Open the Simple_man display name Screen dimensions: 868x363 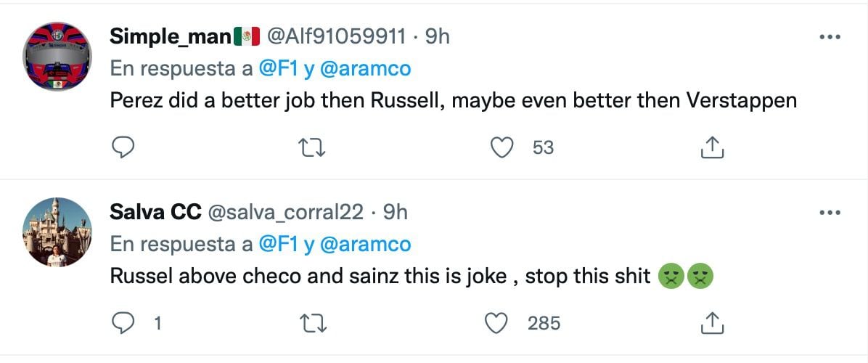coord(171,36)
